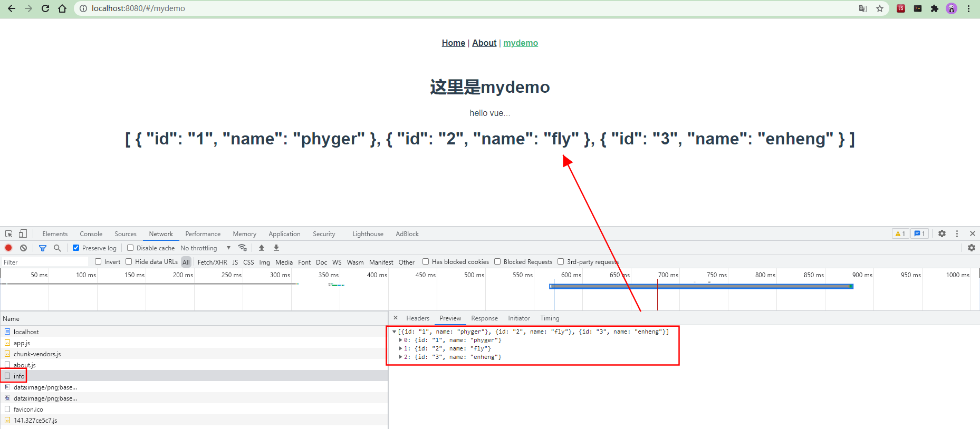Switch to the Console tab

coord(91,234)
